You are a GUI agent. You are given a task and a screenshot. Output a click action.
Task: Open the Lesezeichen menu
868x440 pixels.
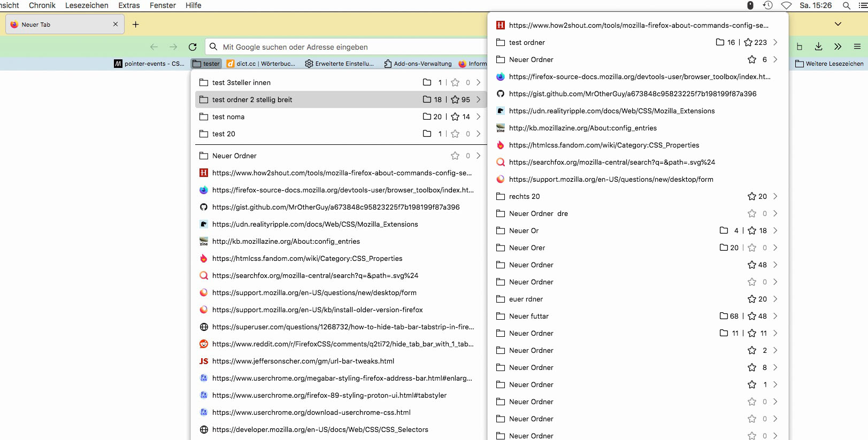pos(87,5)
